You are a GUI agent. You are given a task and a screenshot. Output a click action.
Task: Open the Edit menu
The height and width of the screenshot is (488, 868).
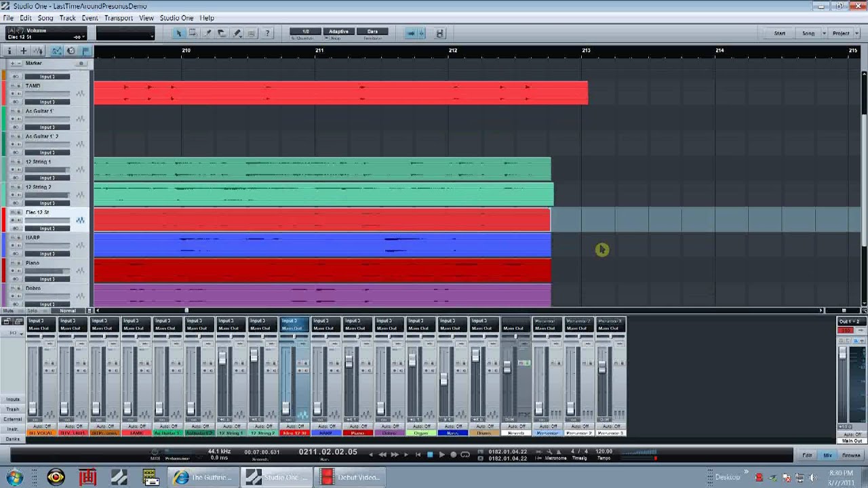click(x=26, y=18)
